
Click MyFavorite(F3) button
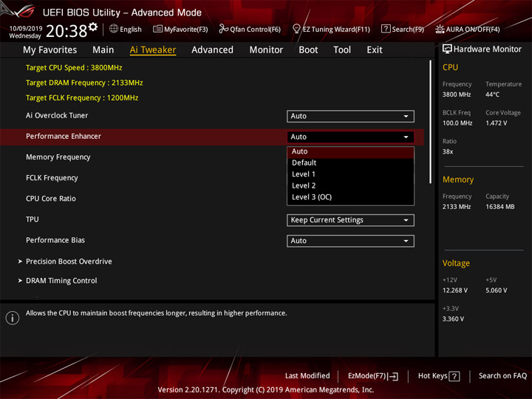click(180, 29)
